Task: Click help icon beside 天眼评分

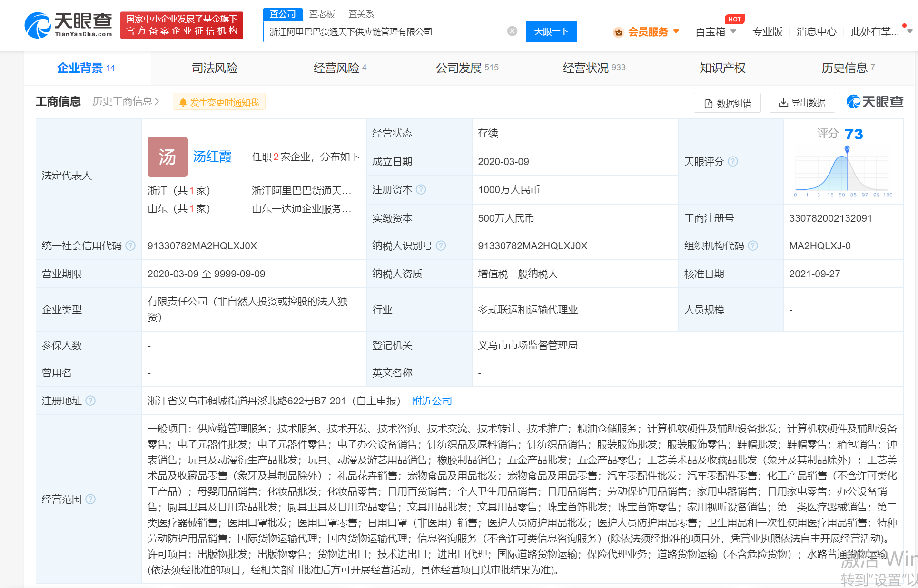Action: pyautogui.click(x=733, y=162)
